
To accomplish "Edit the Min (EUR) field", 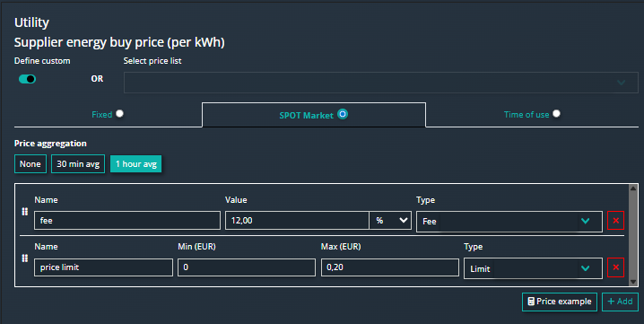I will click(x=247, y=267).
